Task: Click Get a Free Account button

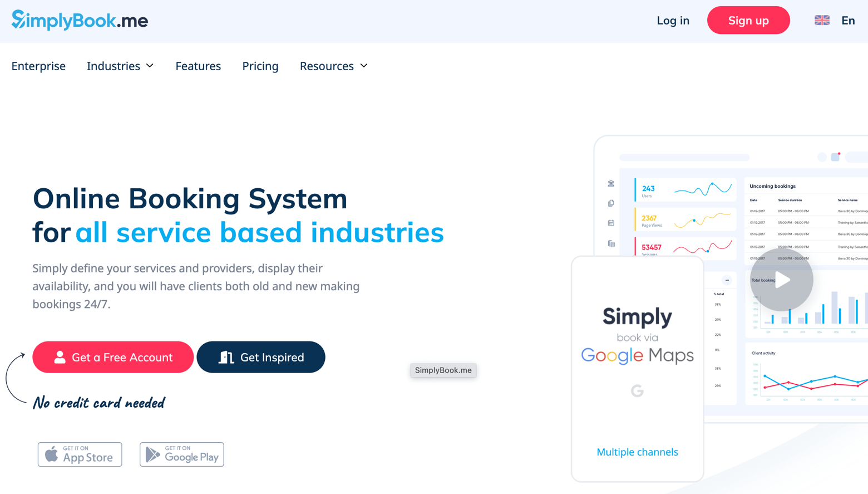Action: point(113,357)
